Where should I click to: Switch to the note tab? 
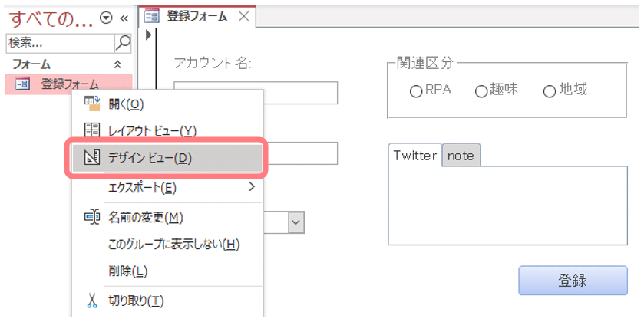pos(461,156)
